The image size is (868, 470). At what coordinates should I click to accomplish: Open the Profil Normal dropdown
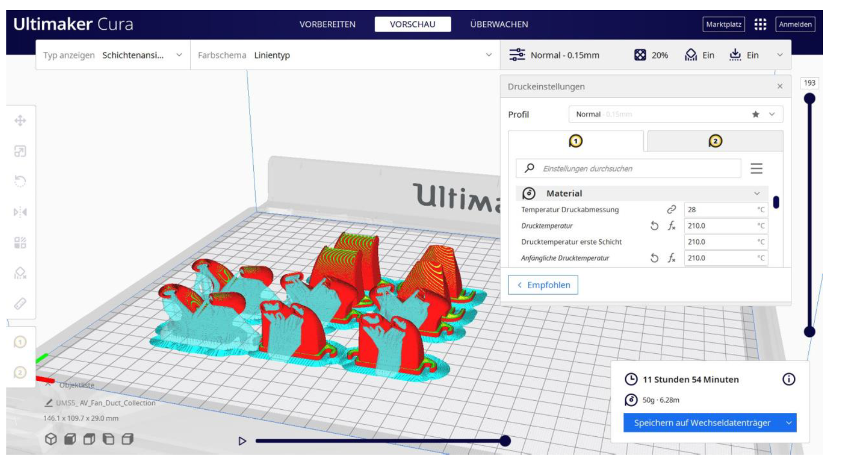click(675, 114)
